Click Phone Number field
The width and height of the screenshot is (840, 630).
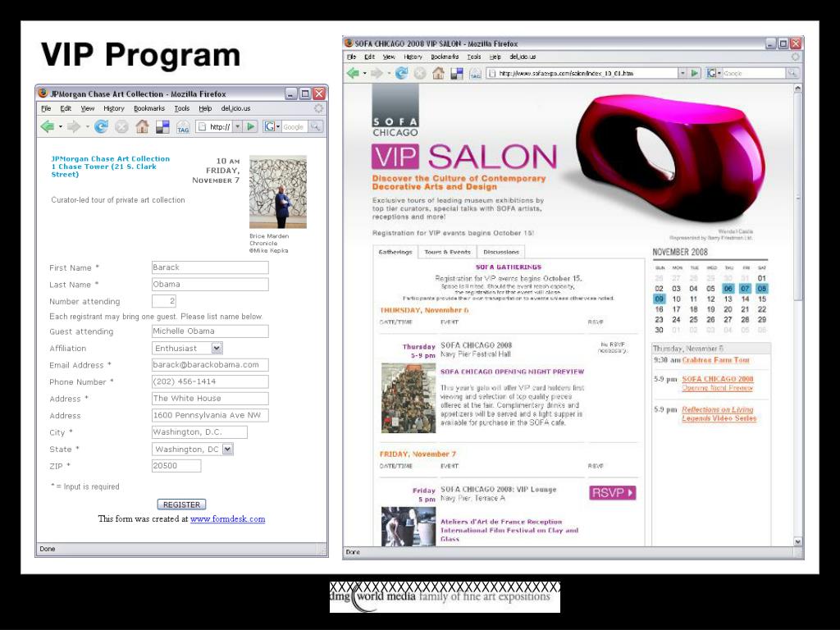(210, 381)
